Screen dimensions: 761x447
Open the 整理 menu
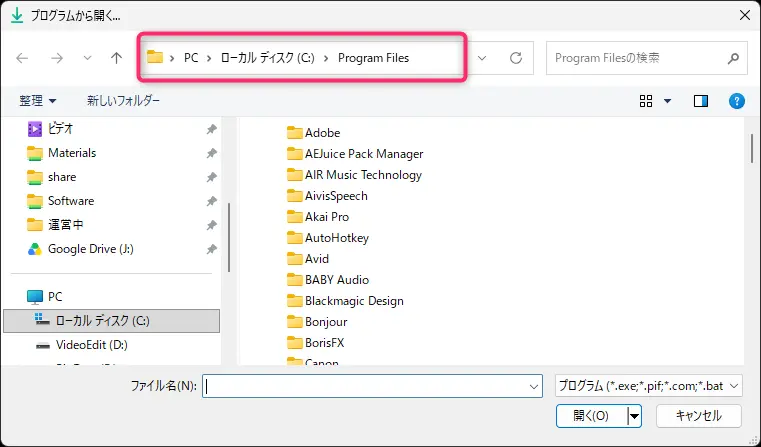tap(37, 101)
